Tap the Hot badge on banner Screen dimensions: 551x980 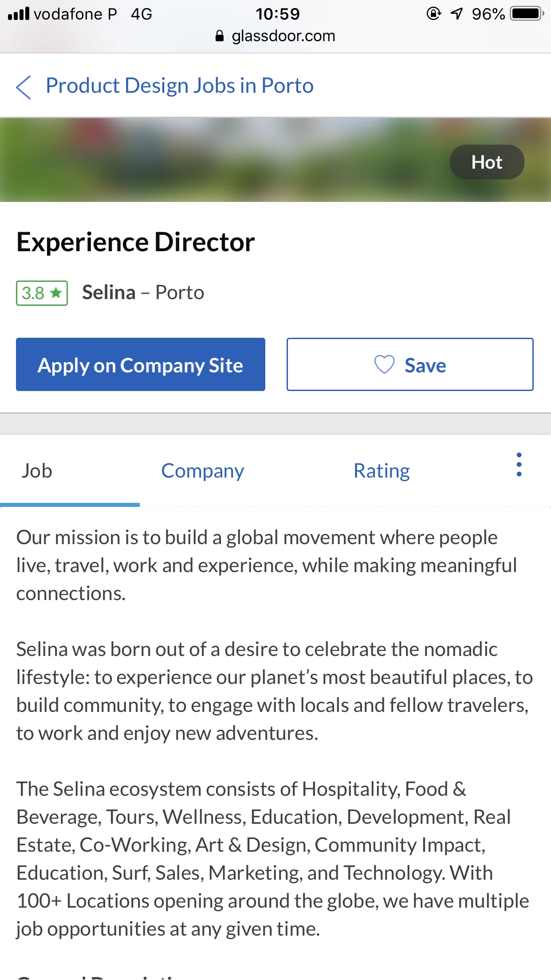[x=487, y=162]
